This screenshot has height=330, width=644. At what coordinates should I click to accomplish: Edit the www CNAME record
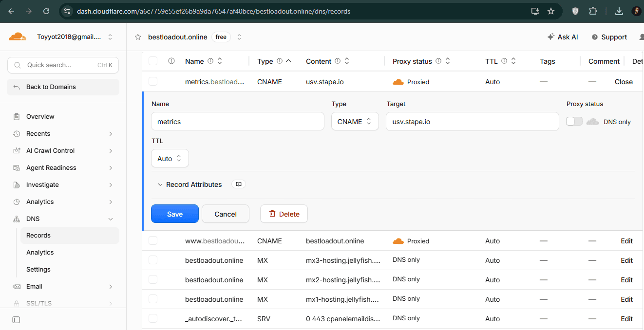pos(626,241)
